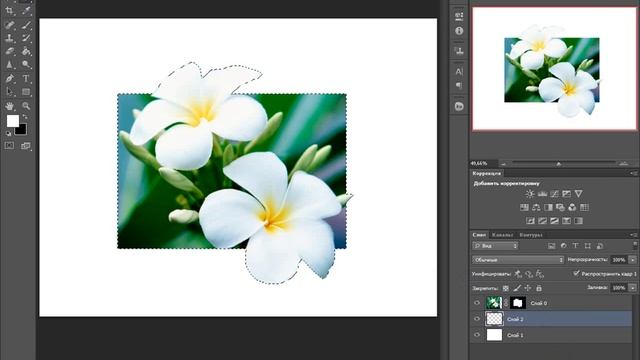
Task: Add a Brightness/Contrast adjustment
Action: click(530, 194)
